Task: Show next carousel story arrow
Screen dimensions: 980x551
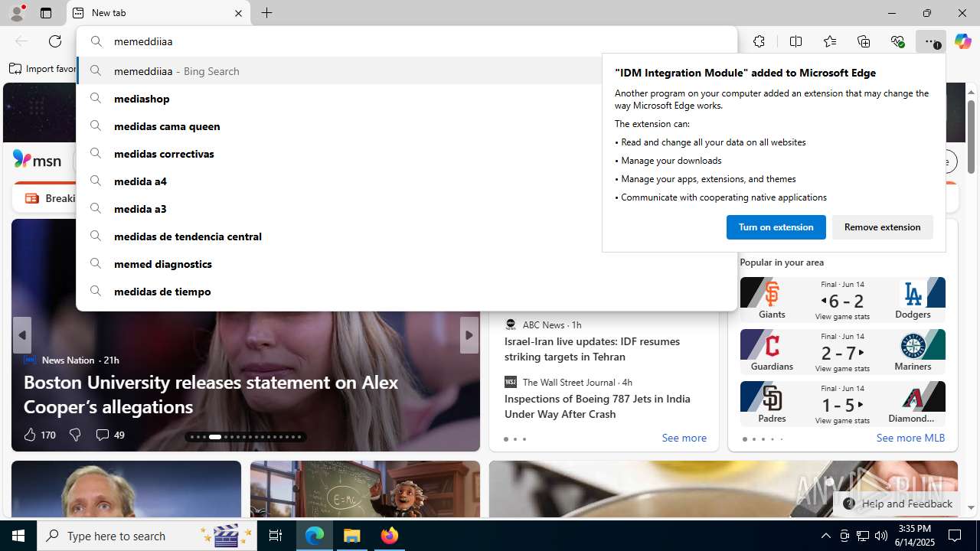Action: 469,335
